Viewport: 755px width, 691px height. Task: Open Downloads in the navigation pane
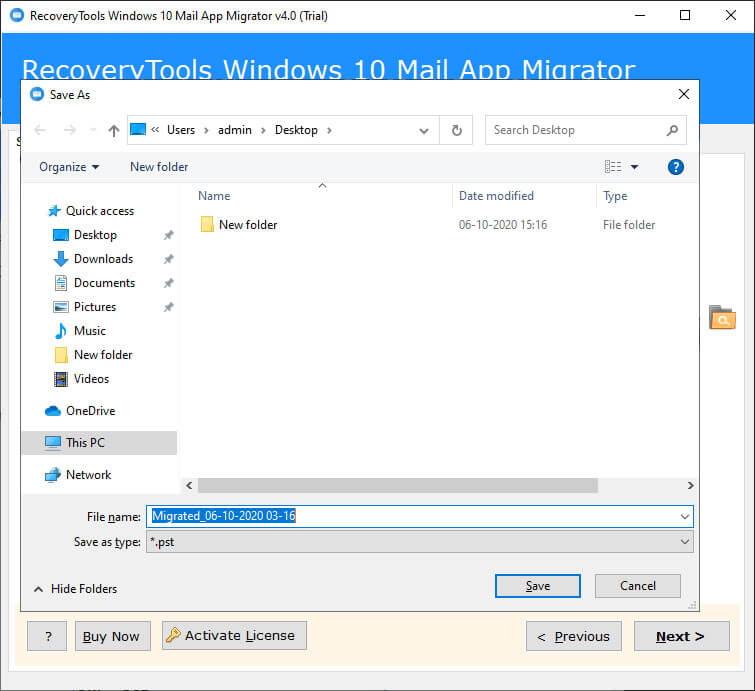click(103, 259)
